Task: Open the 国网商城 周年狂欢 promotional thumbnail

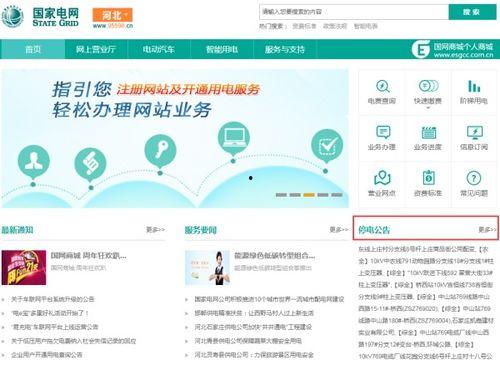Action: [24, 268]
